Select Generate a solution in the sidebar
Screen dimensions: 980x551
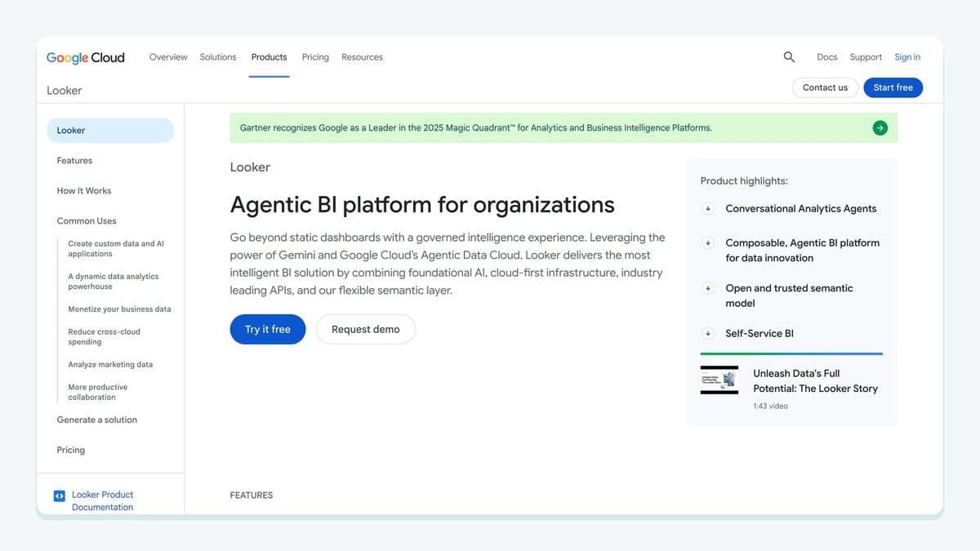click(x=97, y=420)
